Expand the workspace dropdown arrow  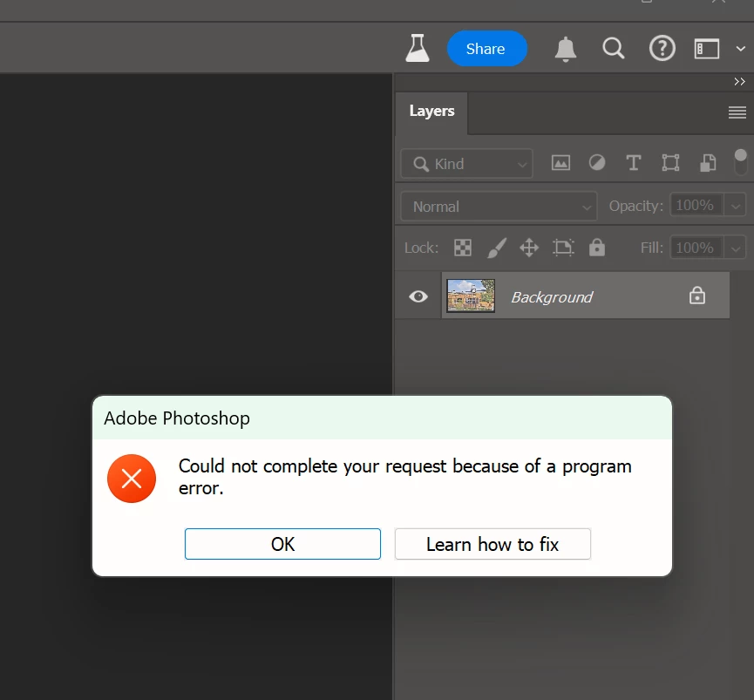(x=741, y=49)
